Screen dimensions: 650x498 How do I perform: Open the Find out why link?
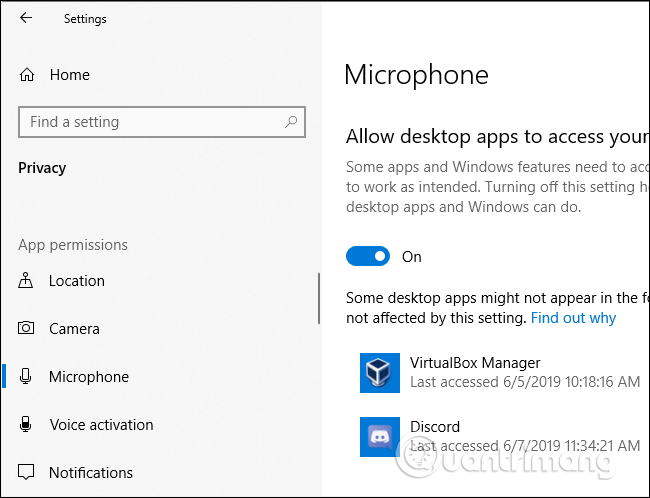573,318
